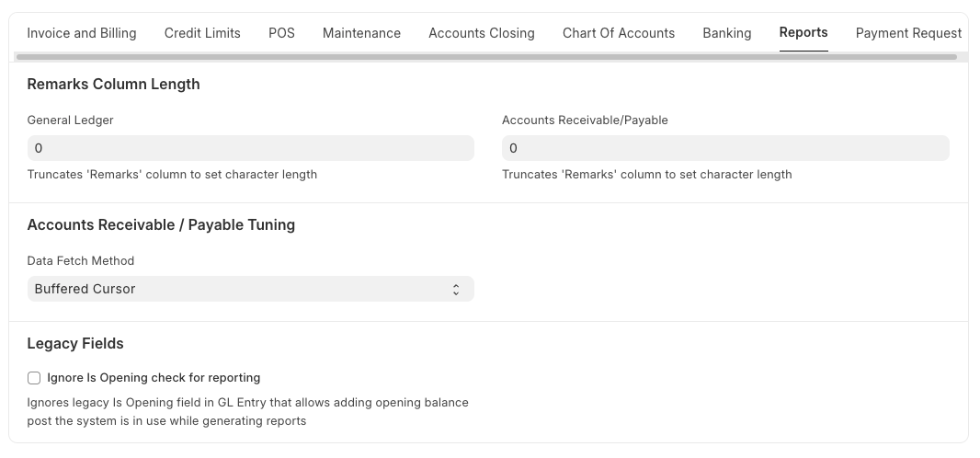Click the Data Fetch Method label
Viewport: 980px width, 458px height.
[x=81, y=261]
